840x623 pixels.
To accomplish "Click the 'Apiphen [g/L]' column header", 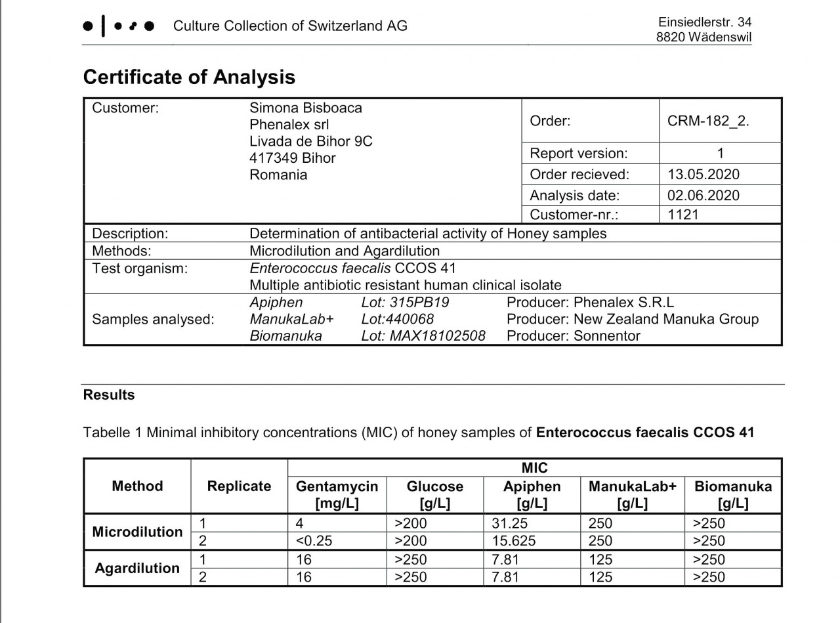I will click(x=532, y=495).
